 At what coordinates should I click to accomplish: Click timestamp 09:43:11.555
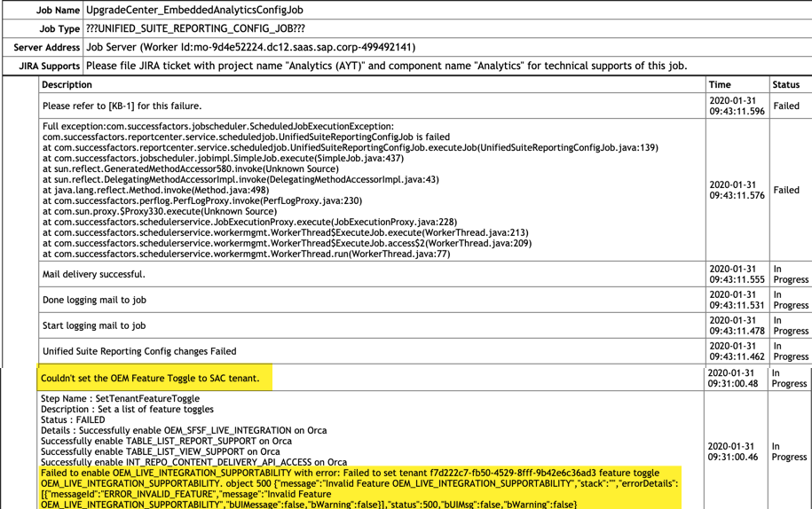737,279
